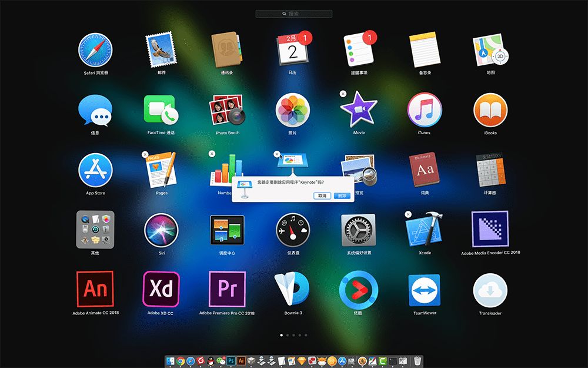588x368 pixels.
Task: Open Adobe Premiere Pro CC 2018
Action: point(227,289)
